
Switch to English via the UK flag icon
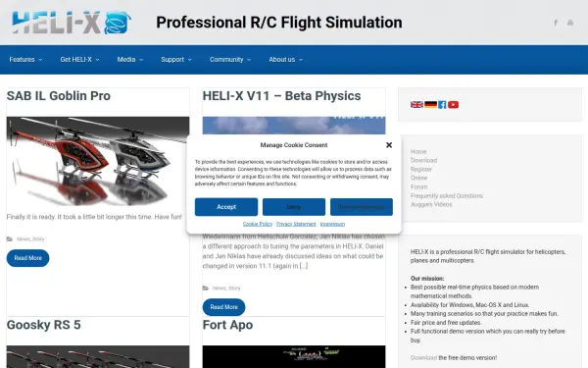click(x=416, y=104)
